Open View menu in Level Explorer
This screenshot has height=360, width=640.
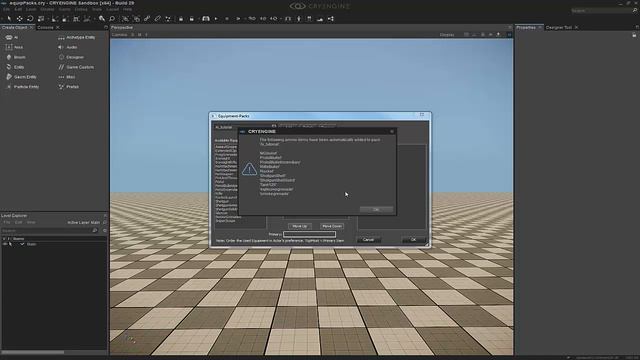tap(31, 222)
